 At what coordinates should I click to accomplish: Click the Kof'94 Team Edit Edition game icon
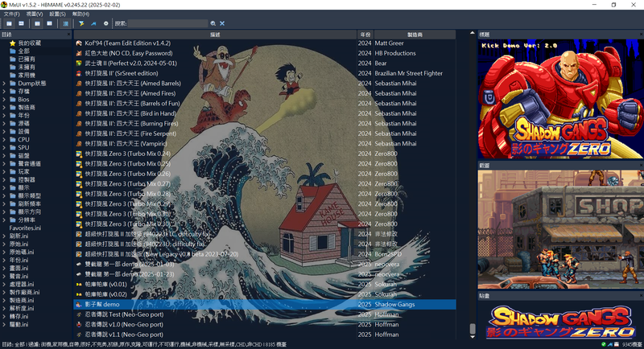[79, 43]
